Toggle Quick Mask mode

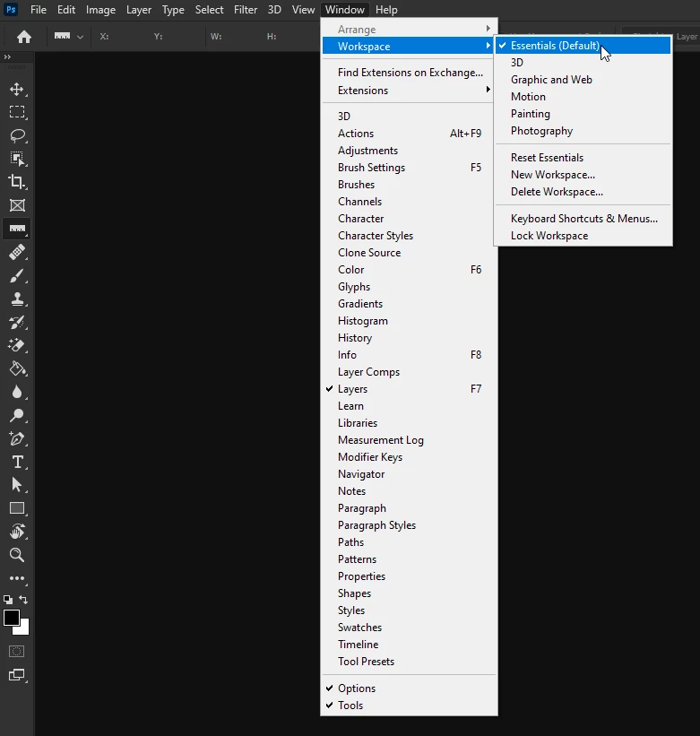point(17,651)
